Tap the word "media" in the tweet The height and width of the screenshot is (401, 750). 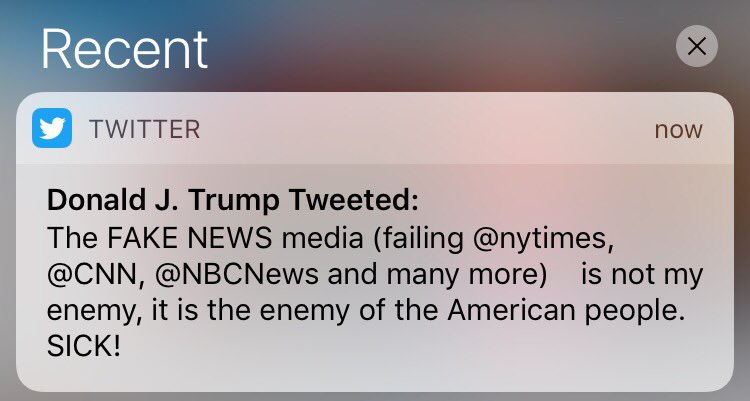pos(322,238)
